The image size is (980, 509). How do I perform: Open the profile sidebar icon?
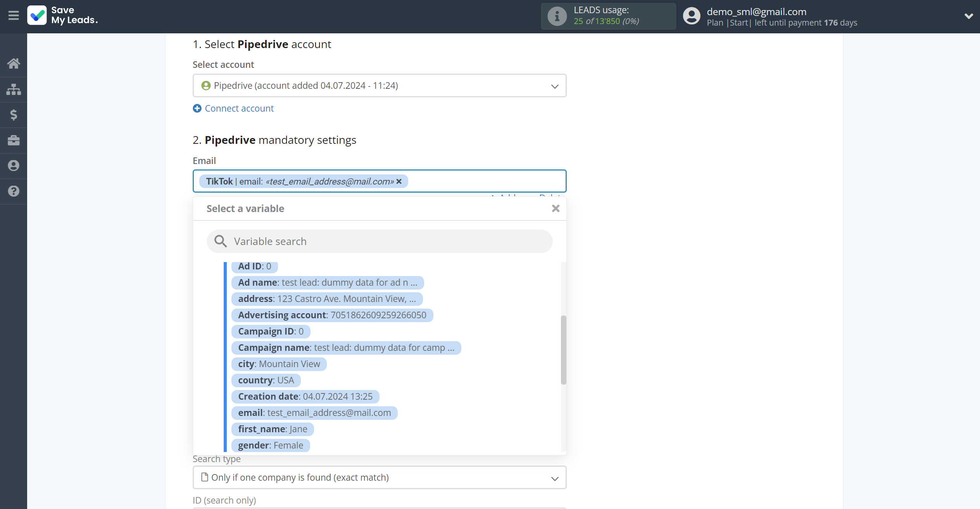(x=14, y=166)
